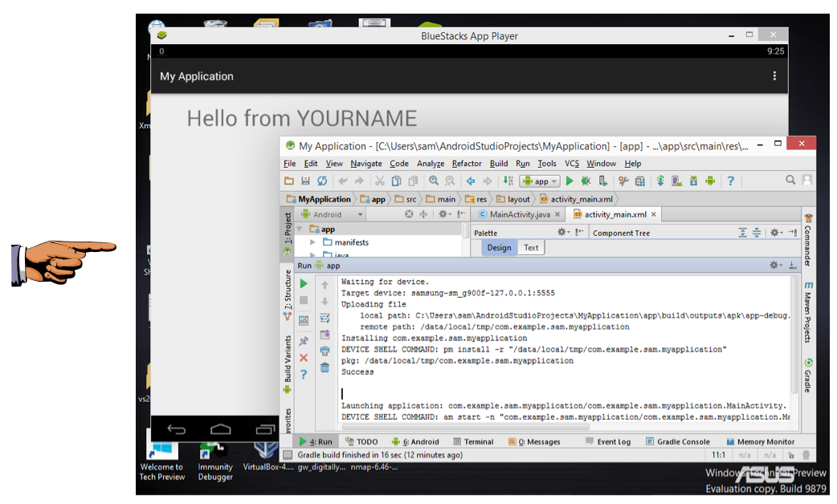Image resolution: width=837 pixels, height=504 pixels.
Task: Switch to the MainActivity.java tab
Action: point(519,214)
